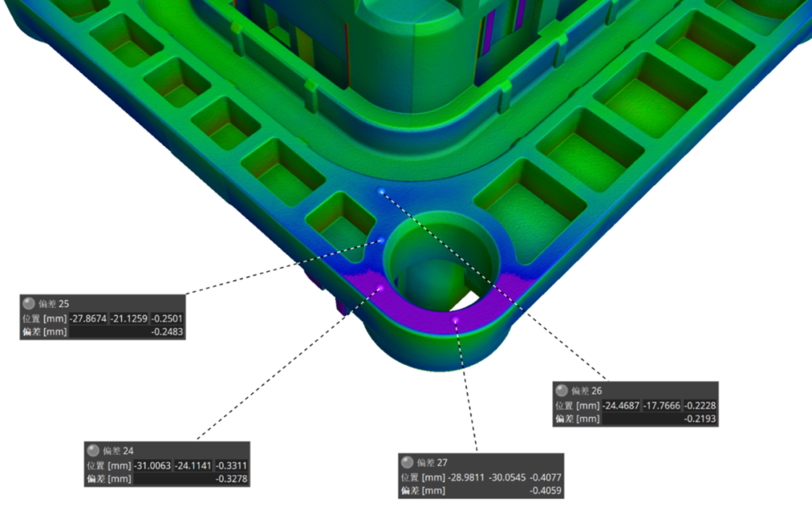The height and width of the screenshot is (511, 812).
Task: Click the position value -17.7666
Action: click(662, 406)
